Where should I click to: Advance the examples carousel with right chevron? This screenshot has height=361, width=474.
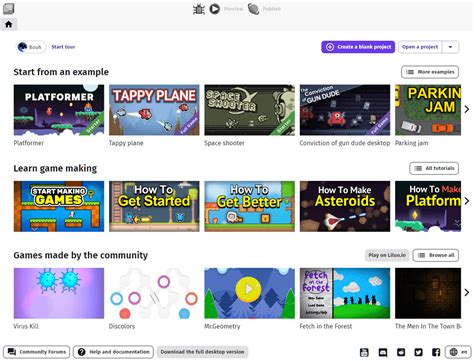[467, 109]
